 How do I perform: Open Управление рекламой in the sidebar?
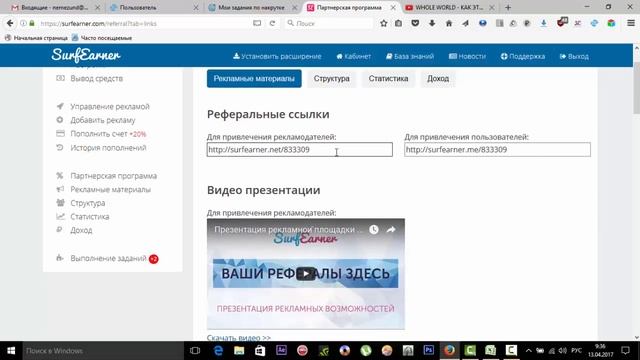[110, 107]
